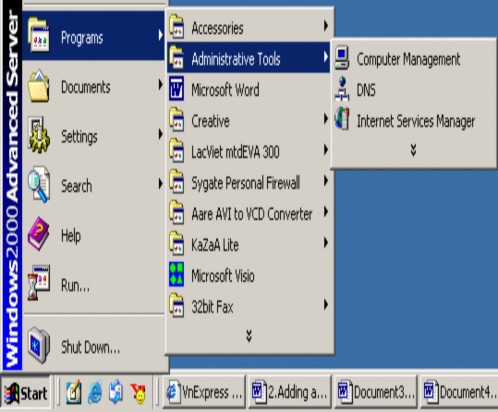
Task: Click the Internet Services Manager icon
Action: (x=342, y=119)
